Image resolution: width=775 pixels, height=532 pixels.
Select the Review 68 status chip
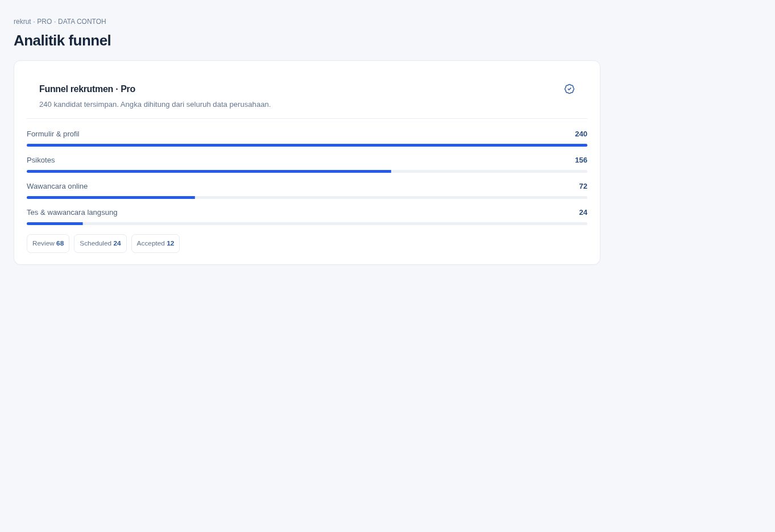[48, 243]
